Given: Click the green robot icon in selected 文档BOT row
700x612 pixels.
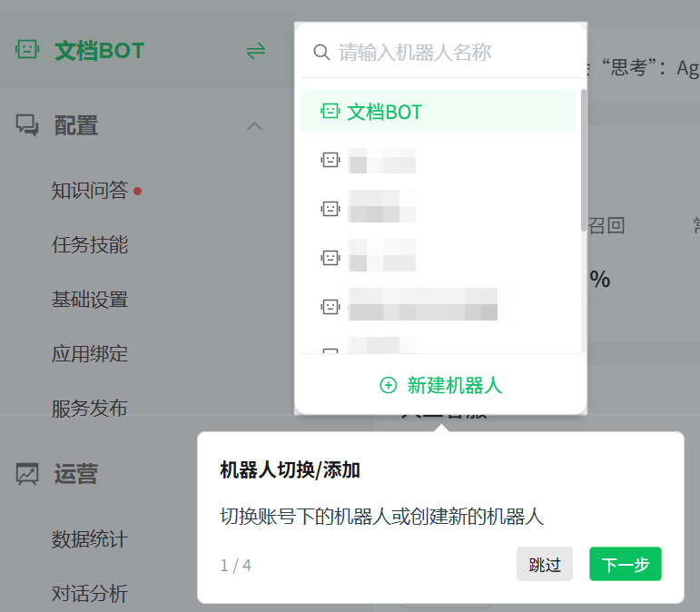Looking at the screenshot, I should 330,111.
